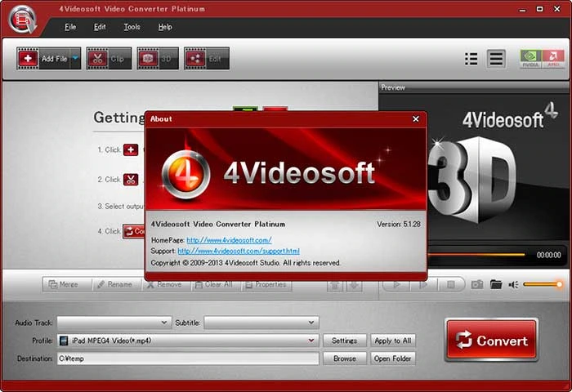Maximize the application window
Screen dimensions: 572x392
click(x=540, y=9)
